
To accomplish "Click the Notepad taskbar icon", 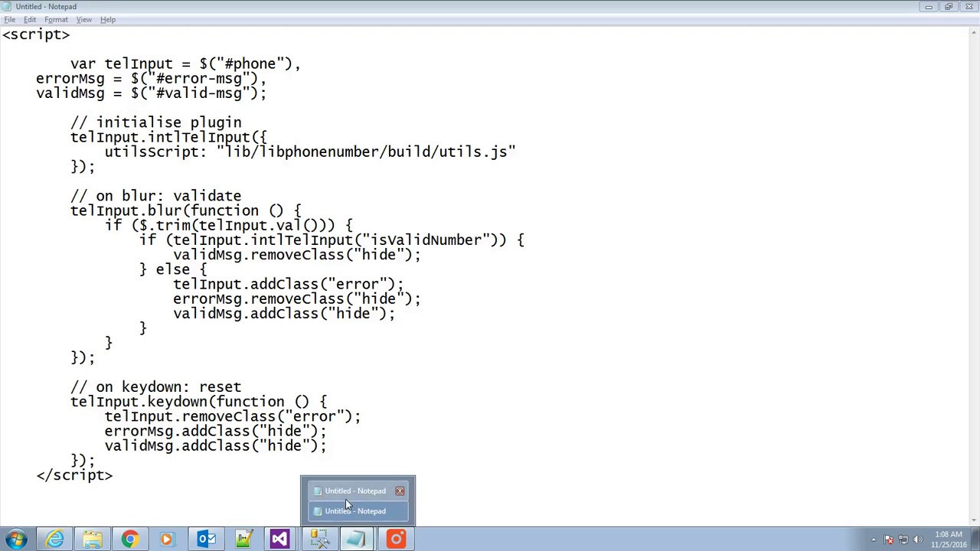I will tap(357, 540).
